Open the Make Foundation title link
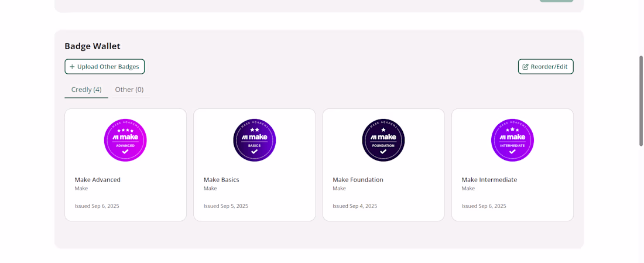 pyautogui.click(x=358, y=180)
